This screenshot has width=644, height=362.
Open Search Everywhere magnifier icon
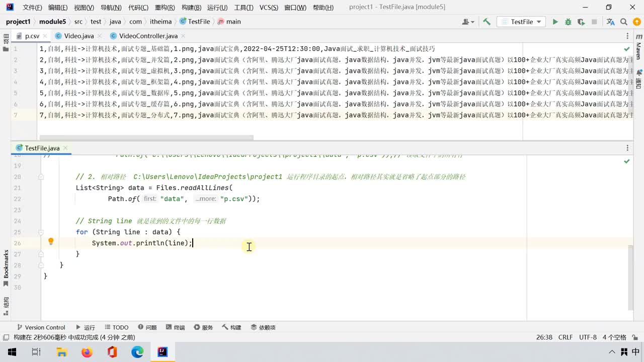(624, 22)
